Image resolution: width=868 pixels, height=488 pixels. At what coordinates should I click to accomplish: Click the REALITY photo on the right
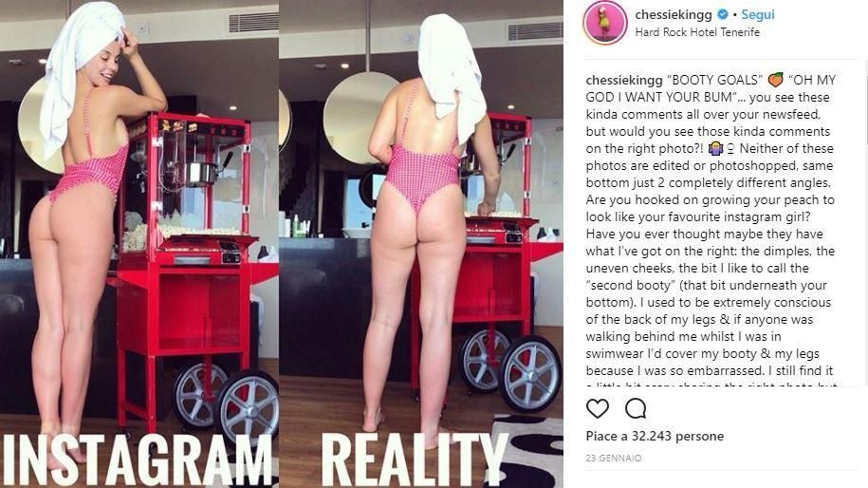pyautogui.click(x=421, y=244)
